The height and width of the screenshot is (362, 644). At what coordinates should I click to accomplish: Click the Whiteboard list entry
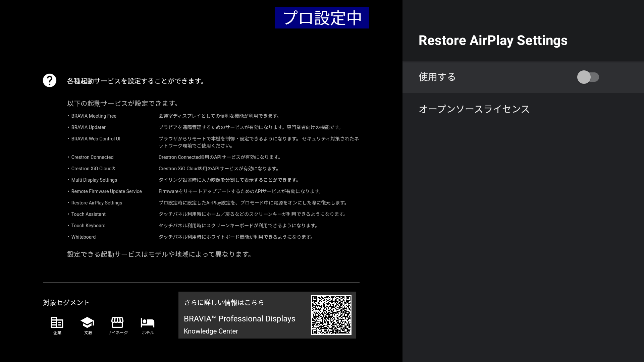coord(83,237)
